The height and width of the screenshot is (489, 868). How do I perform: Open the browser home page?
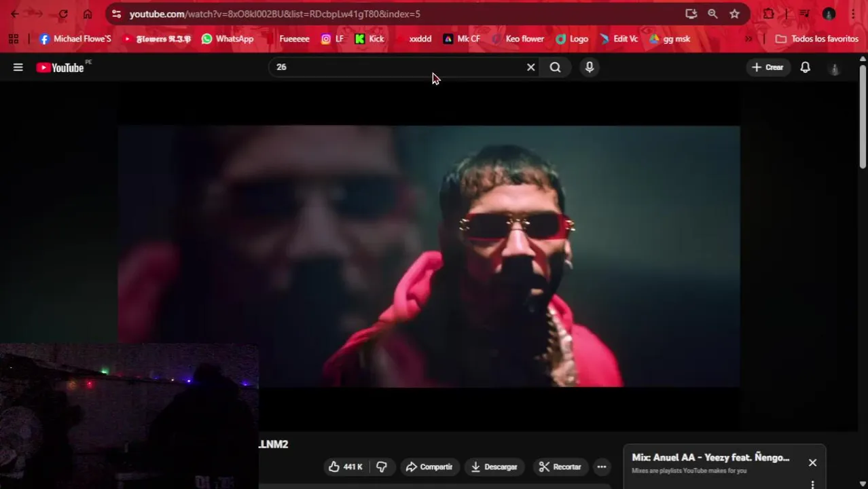tap(88, 14)
